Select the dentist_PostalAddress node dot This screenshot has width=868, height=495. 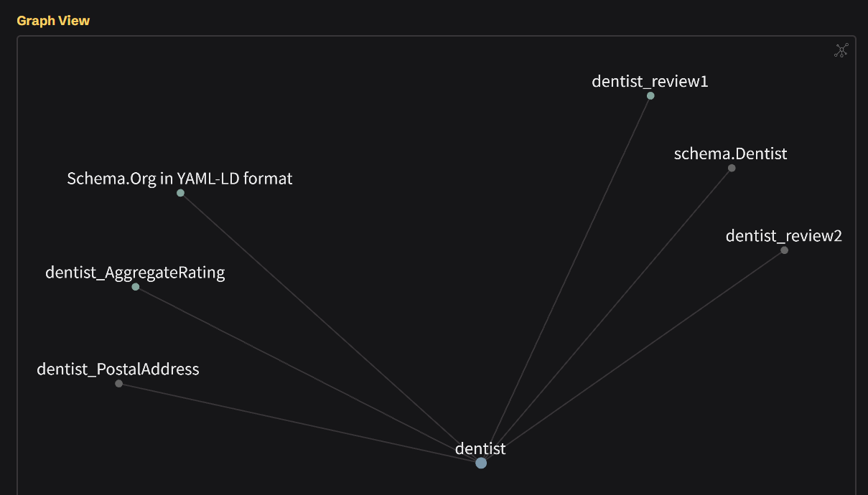pos(118,384)
